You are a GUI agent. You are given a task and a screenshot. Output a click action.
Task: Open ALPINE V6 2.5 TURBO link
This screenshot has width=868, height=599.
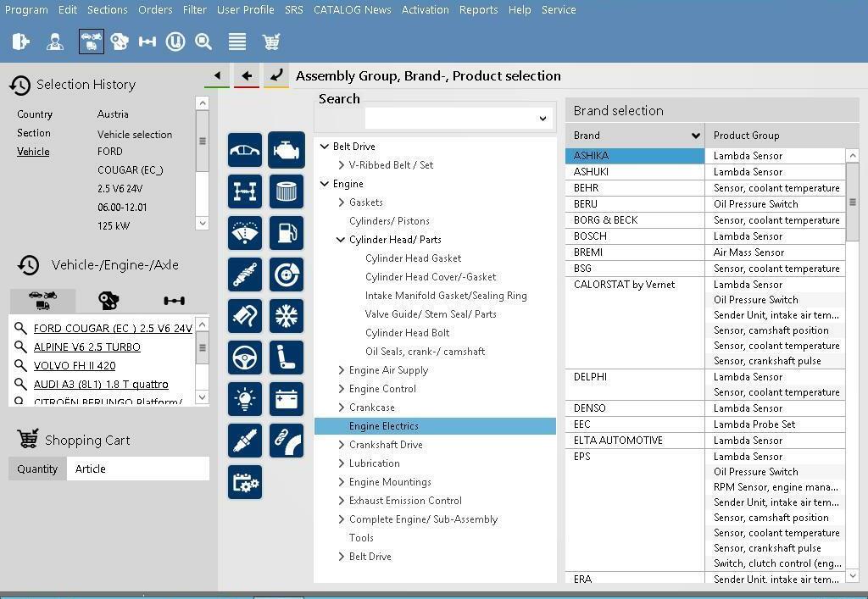click(x=87, y=347)
